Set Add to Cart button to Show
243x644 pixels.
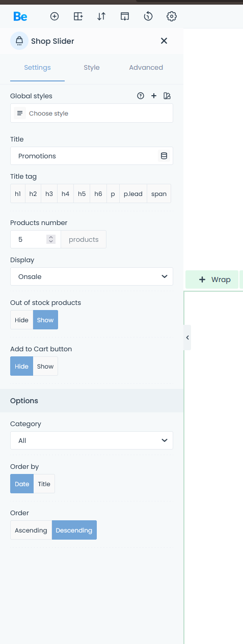tap(45, 367)
